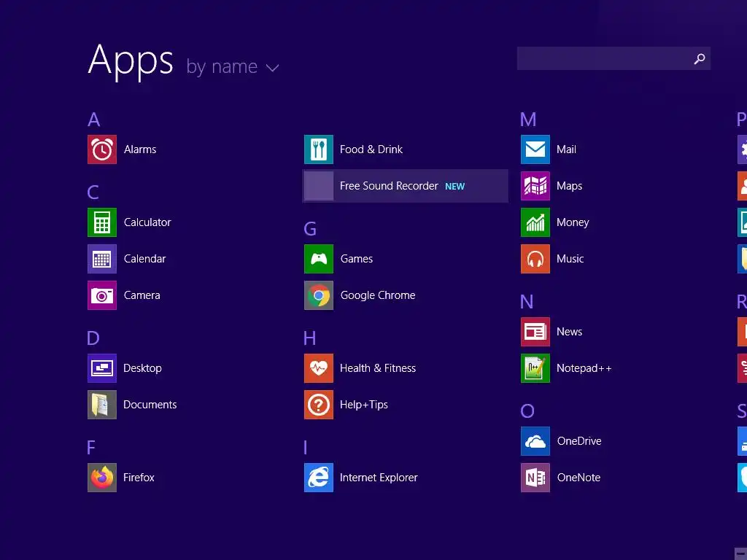Screen dimensions: 747x560
Task: Click the 'Notepad++' label text
Action: coord(584,368)
